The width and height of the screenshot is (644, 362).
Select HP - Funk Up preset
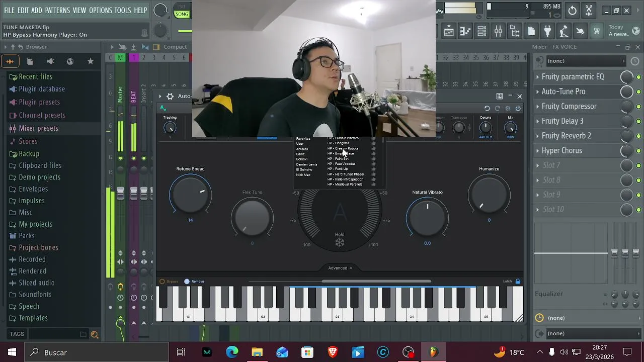point(338,169)
